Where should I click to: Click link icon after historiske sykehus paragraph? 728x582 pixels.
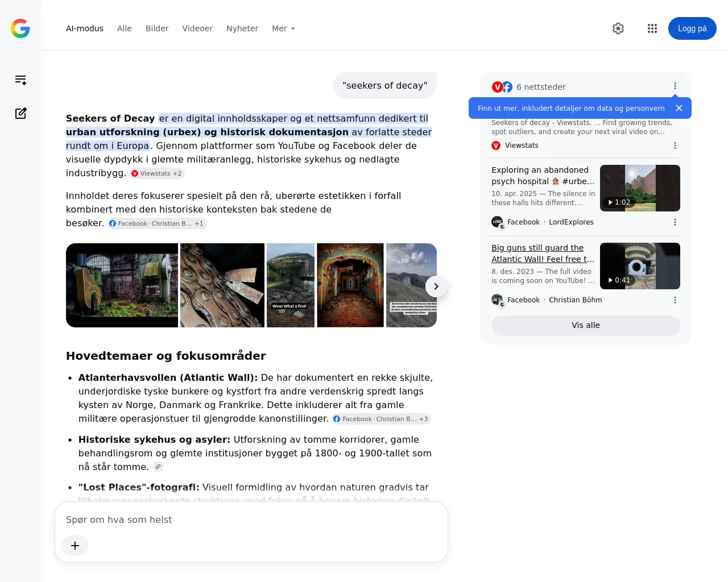coord(158,467)
